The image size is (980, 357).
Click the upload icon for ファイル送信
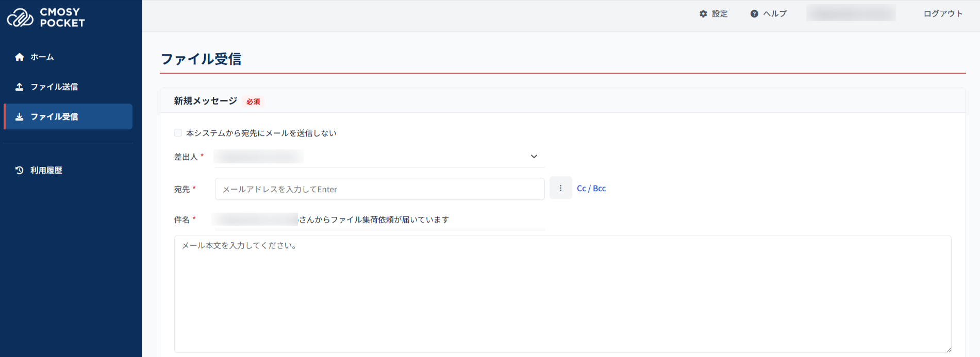pos(20,87)
